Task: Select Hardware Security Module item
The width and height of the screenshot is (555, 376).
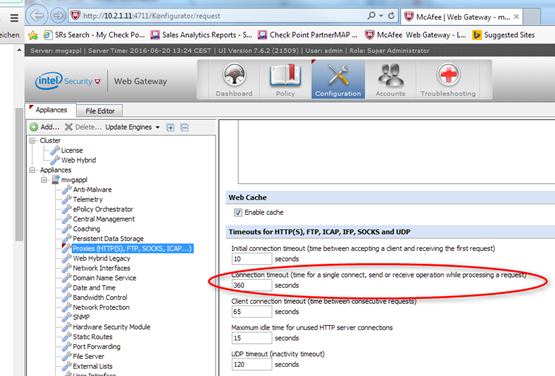Action: [x=111, y=327]
